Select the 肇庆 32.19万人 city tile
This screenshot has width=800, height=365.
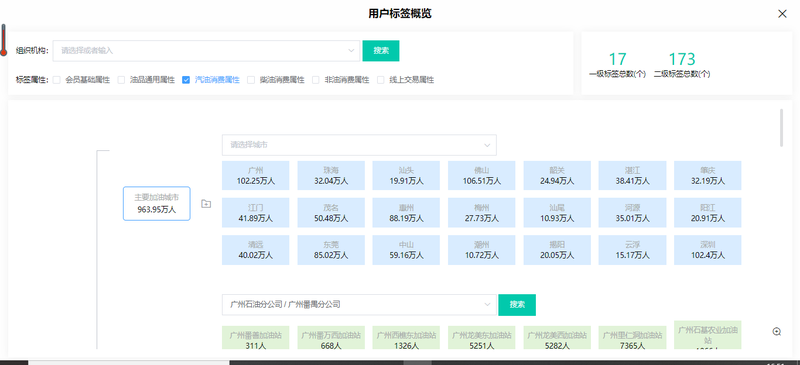[x=708, y=176]
